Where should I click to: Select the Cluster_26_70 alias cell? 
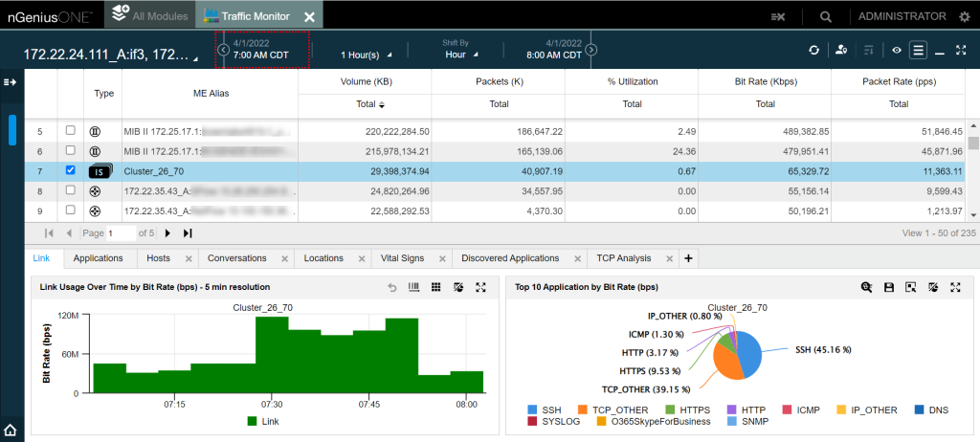point(210,170)
